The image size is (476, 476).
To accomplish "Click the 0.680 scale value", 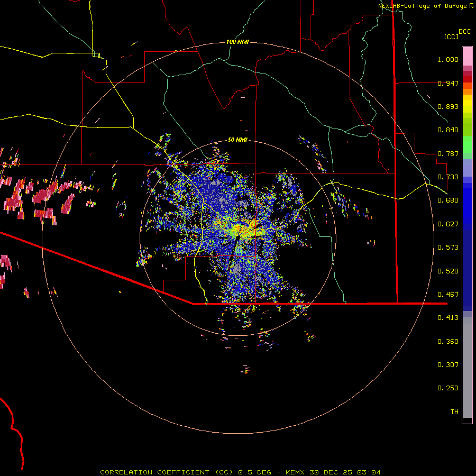I will pos(448,200).
